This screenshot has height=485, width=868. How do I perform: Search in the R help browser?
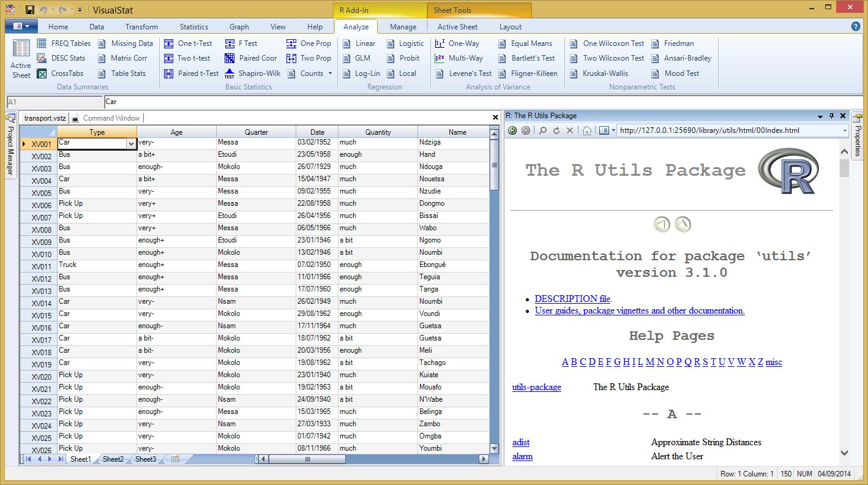[543, 130]
